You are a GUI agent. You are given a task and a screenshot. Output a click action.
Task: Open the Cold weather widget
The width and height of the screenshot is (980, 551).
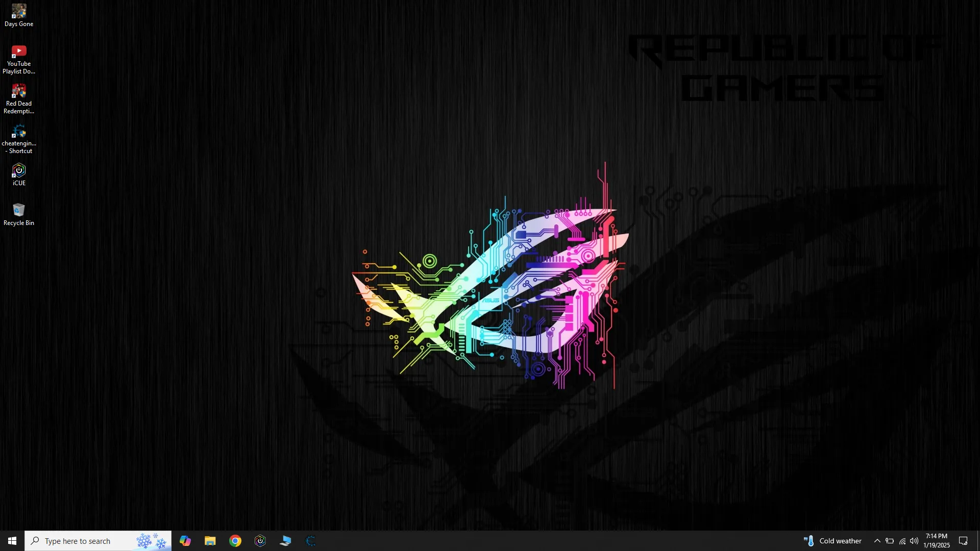coord(833,541)
